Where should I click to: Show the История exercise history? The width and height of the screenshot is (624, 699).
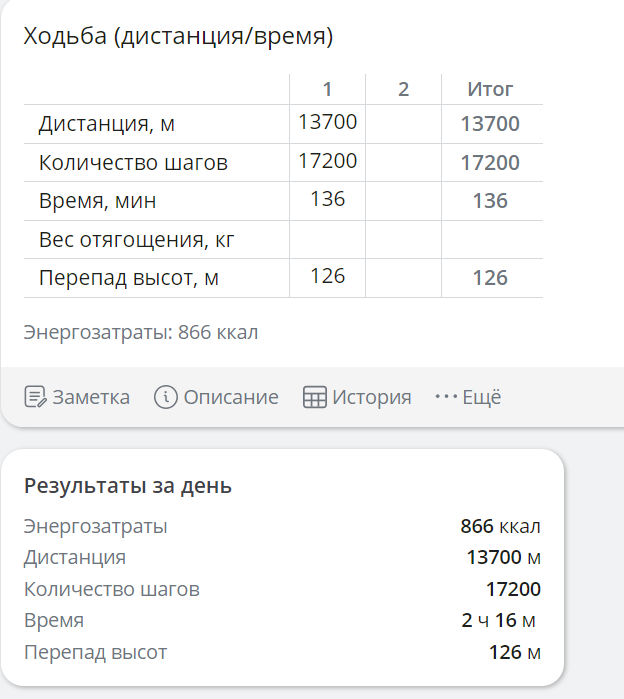tap(357, 397)
